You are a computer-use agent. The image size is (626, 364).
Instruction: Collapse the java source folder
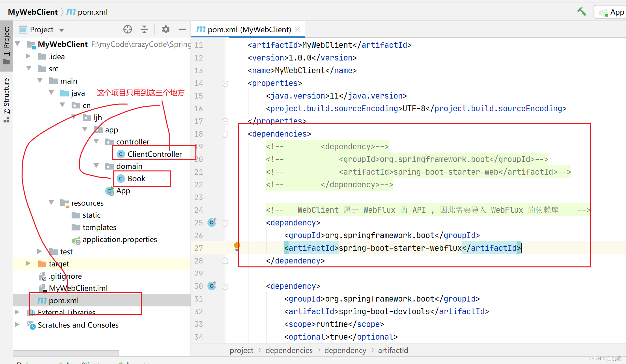point(51,92)
